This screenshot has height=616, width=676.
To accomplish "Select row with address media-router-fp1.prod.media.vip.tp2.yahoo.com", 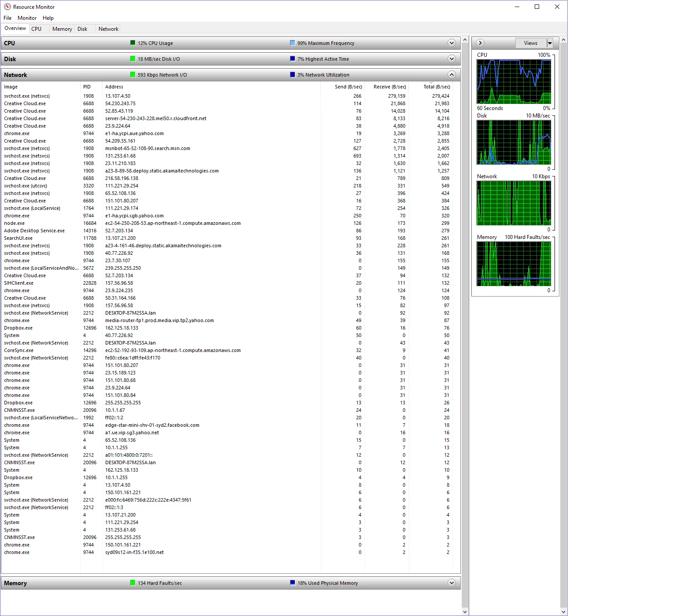I will click(x=228, y=320).
